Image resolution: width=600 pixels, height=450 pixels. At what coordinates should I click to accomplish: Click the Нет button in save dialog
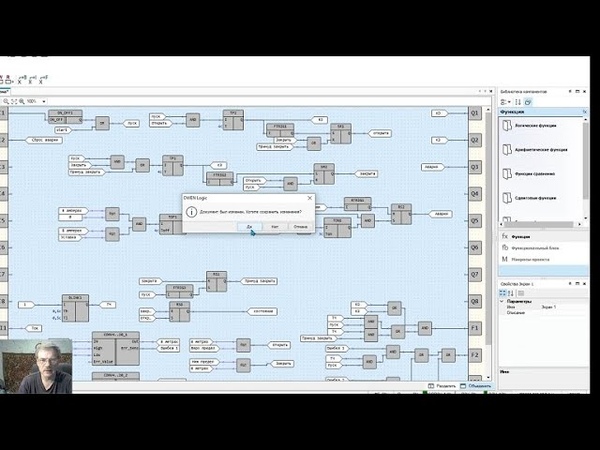pos(275,227)
